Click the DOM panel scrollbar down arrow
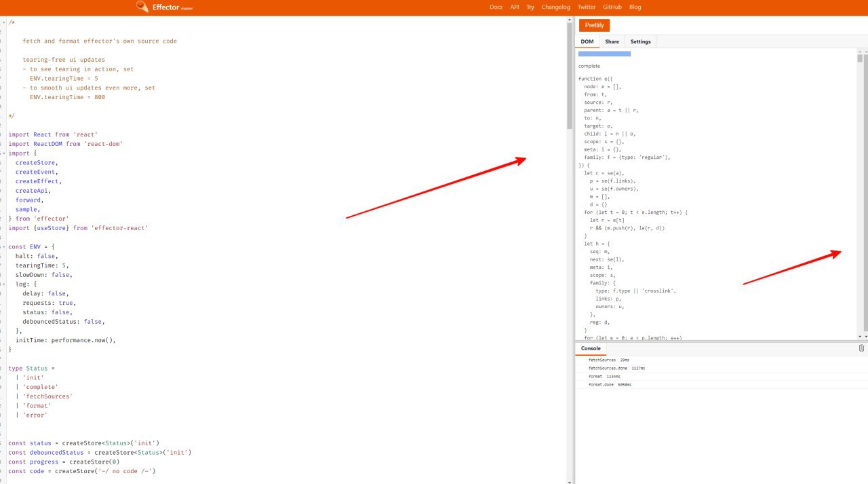 click(x=859, y=337)
